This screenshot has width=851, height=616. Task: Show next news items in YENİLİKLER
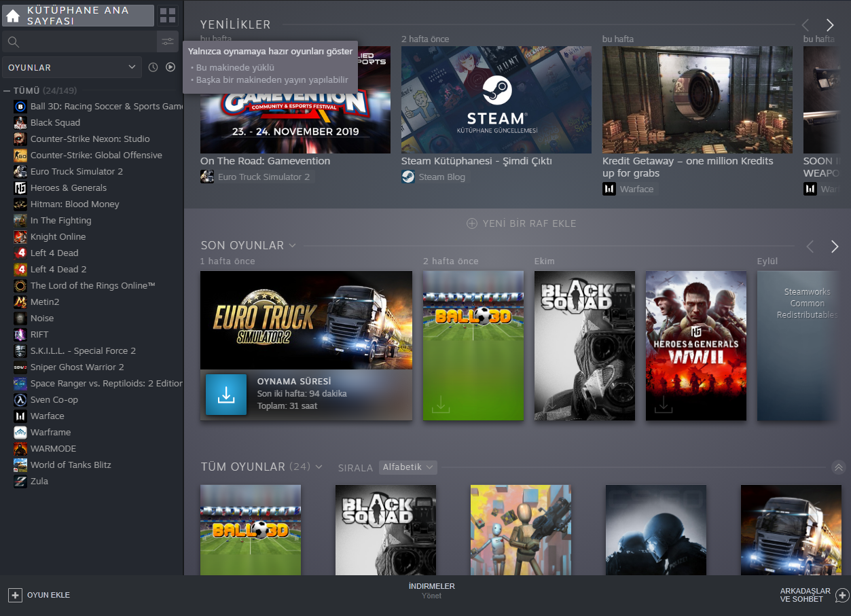click(830, 25)
